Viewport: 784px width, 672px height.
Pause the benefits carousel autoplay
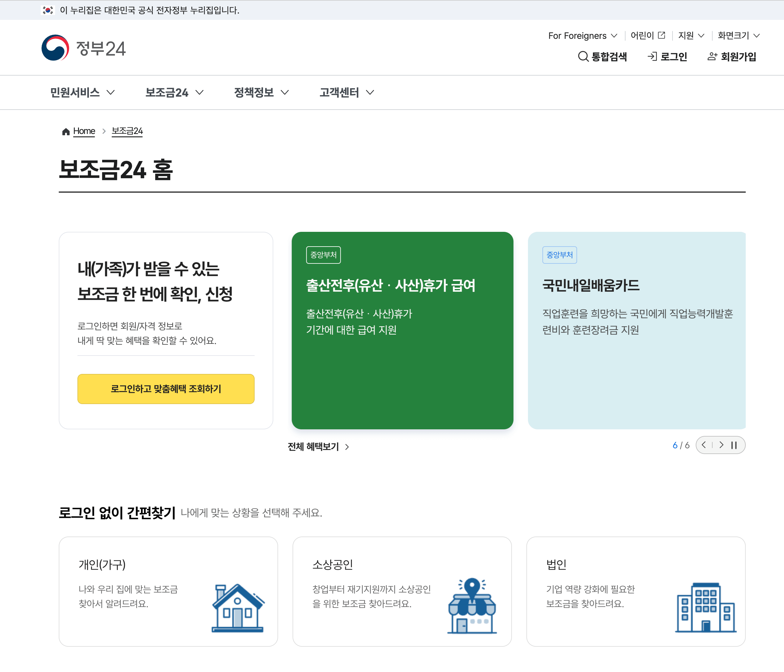point(734,445)
